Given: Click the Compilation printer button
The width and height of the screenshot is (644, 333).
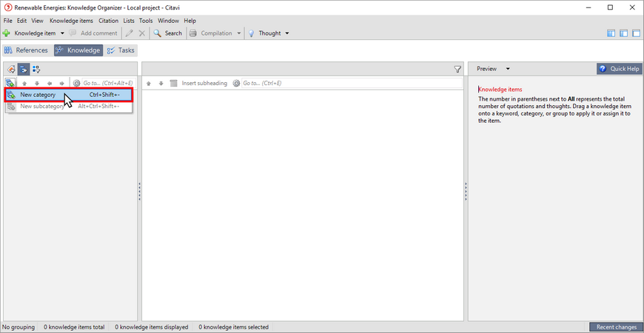Looking at the screenshot, I should pos(211,33).
